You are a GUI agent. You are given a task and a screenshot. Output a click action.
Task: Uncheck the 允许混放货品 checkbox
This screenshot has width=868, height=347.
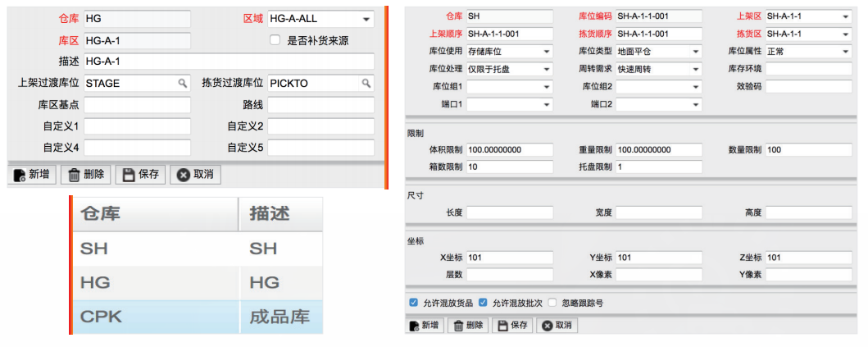pyautogui.click(x=413, y=303)
